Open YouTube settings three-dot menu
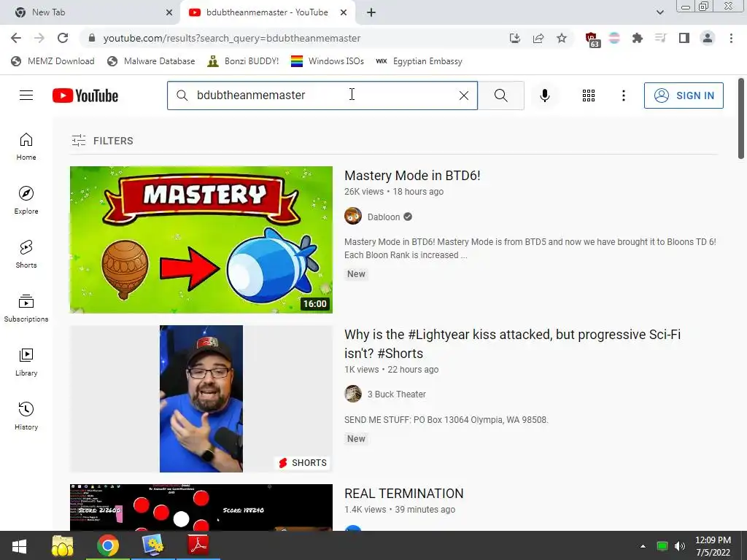747x560 pixels. point(623,96)
